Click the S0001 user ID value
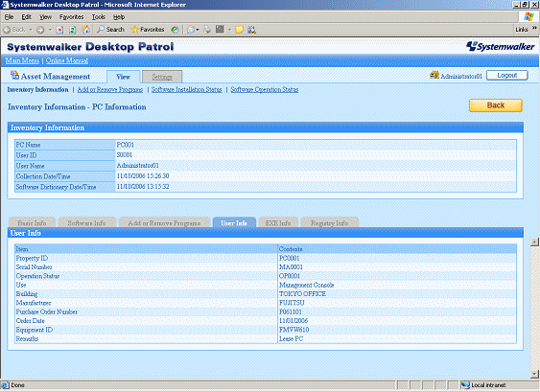 pyautogui.click(x=125, y=155)
